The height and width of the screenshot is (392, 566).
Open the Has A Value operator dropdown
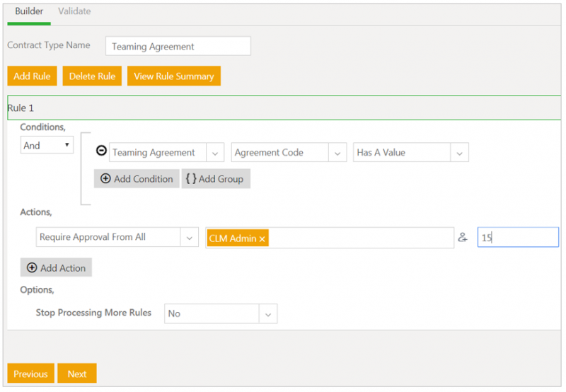coord(460,153)
